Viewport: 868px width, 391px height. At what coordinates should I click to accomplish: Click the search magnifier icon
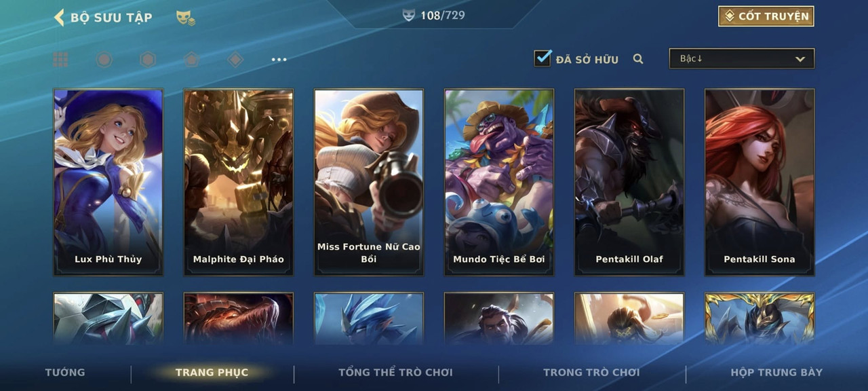[638, 59]
